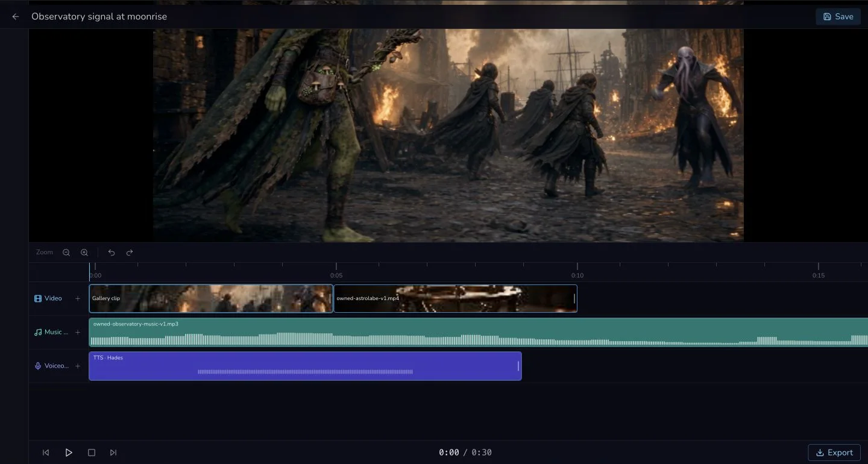
Task: Add a clip to the Voiceover track
Action: (78, 366)
